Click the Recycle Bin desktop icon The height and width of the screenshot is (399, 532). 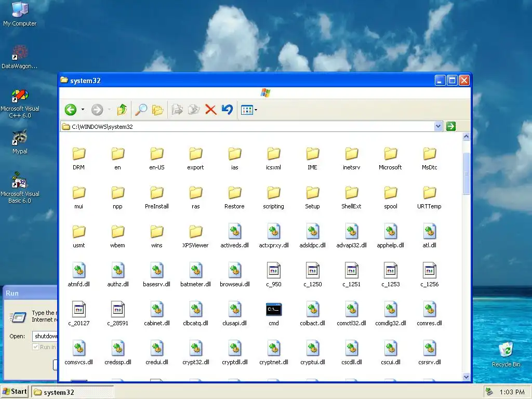coord(506,354)
